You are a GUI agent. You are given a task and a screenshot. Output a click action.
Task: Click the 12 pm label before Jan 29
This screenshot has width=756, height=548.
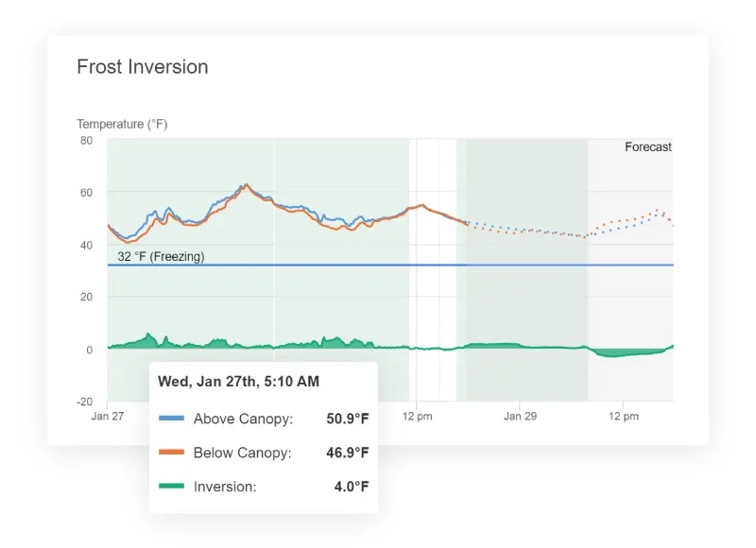tap(417, 416)
